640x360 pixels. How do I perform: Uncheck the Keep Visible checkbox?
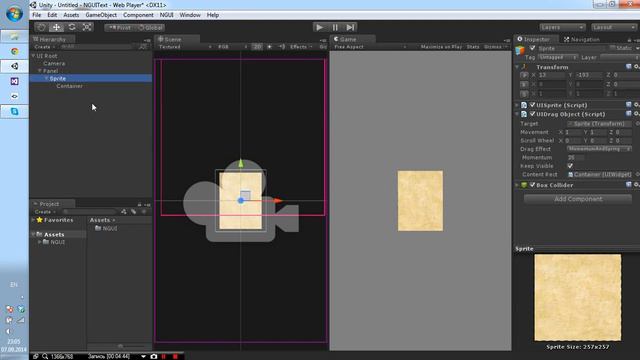coord(570,166)
